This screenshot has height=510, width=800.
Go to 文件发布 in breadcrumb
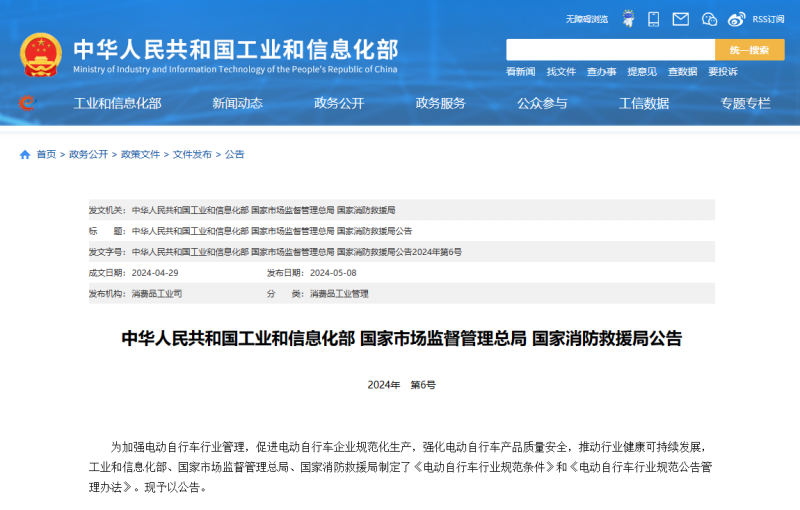coord(192,155)
